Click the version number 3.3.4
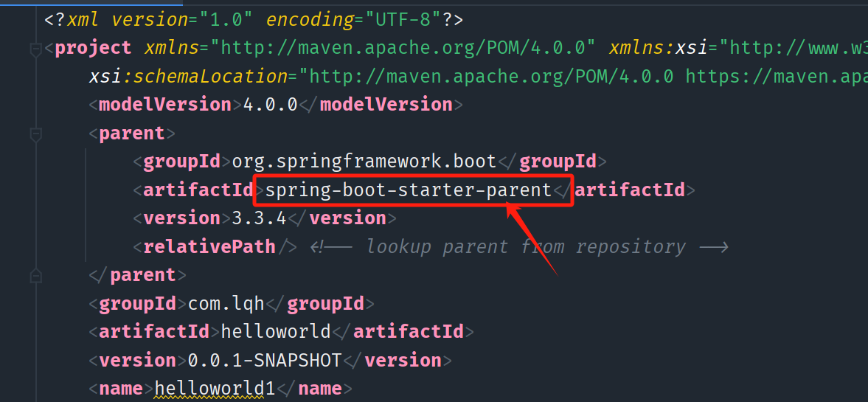 pyautogui.click(x=260, y=218)
